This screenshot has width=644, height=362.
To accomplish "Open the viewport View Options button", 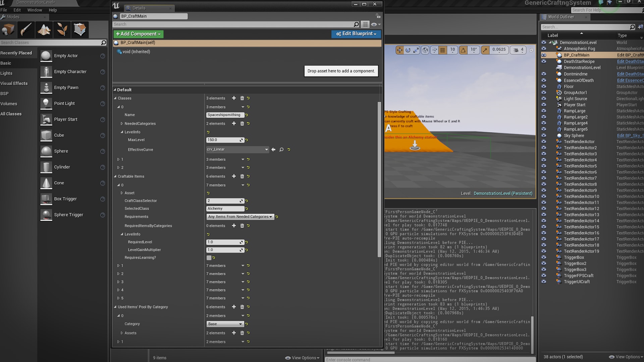I will pos(302,358).
